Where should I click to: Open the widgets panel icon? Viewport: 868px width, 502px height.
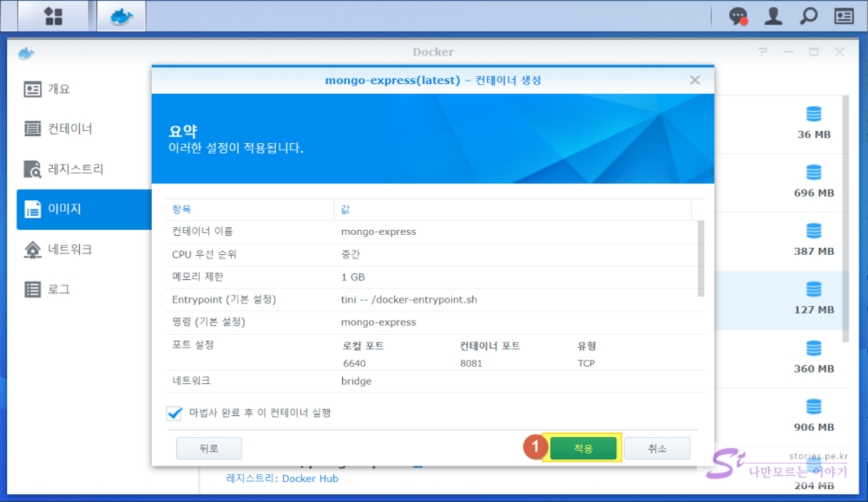tap(844, 17)
